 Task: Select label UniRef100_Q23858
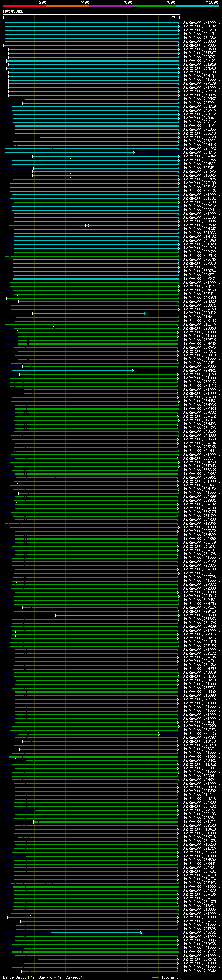[x=199, y=328]
